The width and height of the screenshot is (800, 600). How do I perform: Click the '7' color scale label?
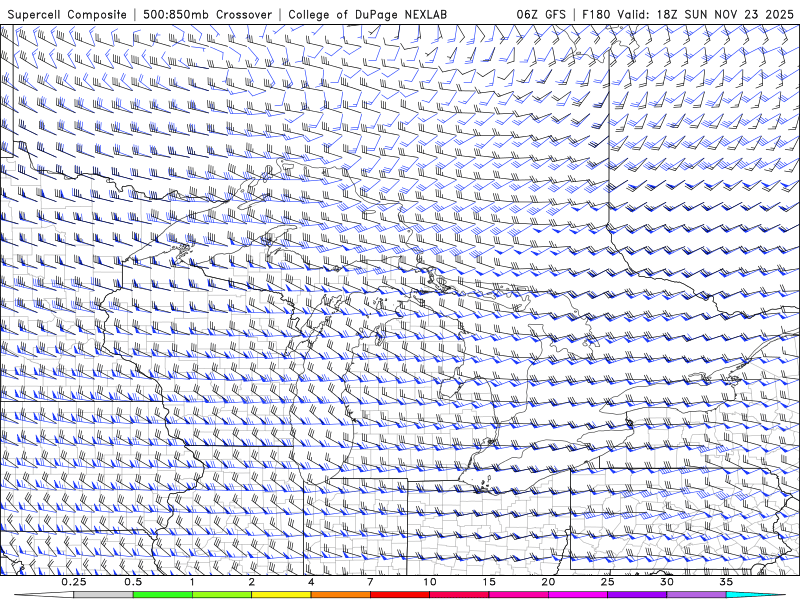pos(370,582)
